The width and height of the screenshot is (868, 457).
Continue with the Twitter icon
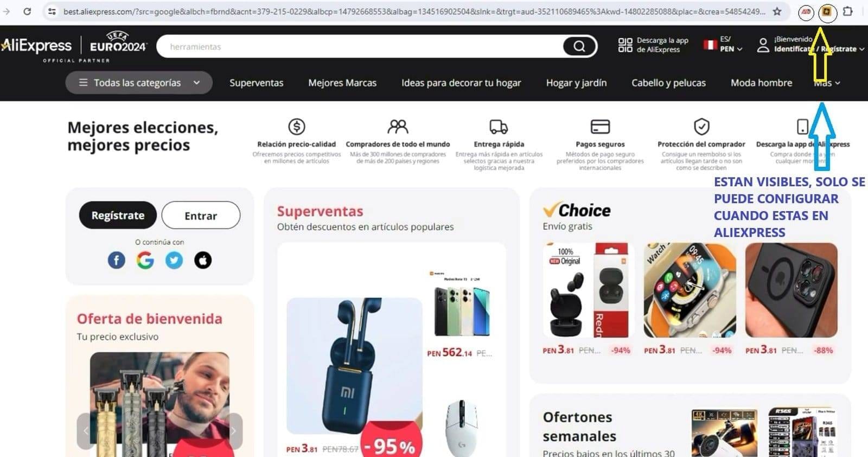click(x=174, y=260)
